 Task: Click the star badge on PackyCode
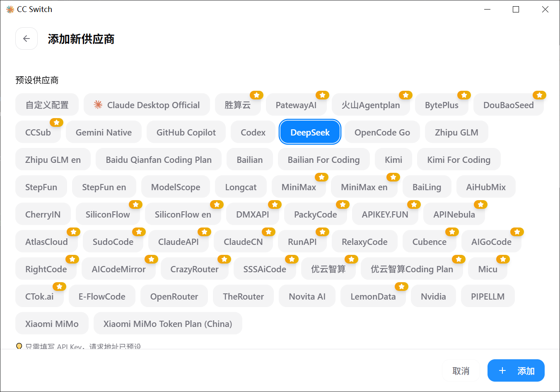click(343, 205)
